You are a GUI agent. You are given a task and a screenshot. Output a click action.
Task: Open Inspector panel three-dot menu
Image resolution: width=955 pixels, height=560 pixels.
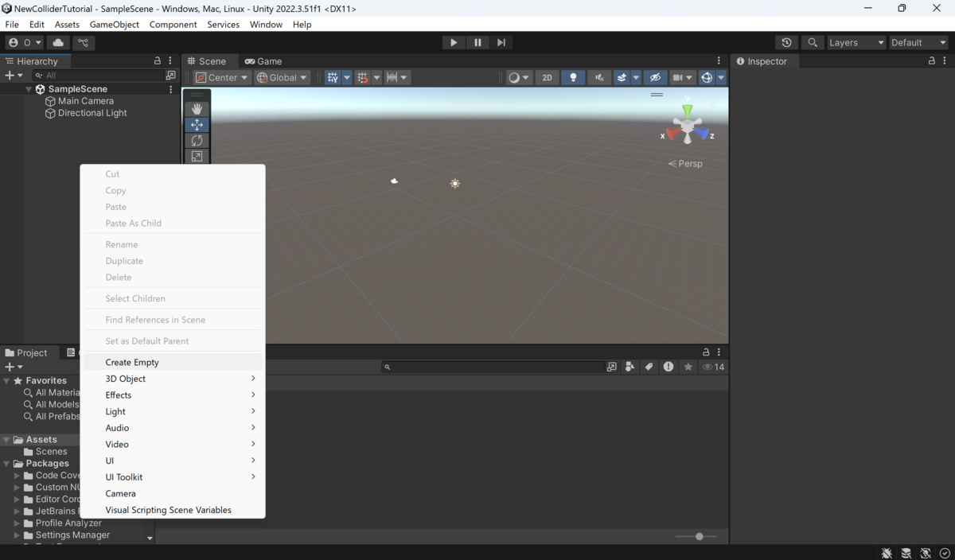(945, 60)
